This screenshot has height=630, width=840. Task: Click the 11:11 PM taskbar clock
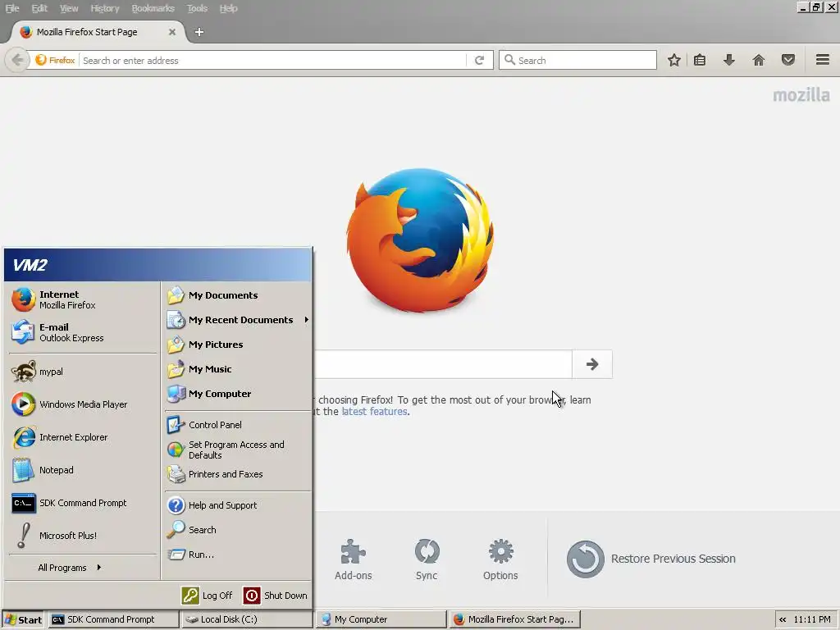pyautogui.click(x=811, y=619)
